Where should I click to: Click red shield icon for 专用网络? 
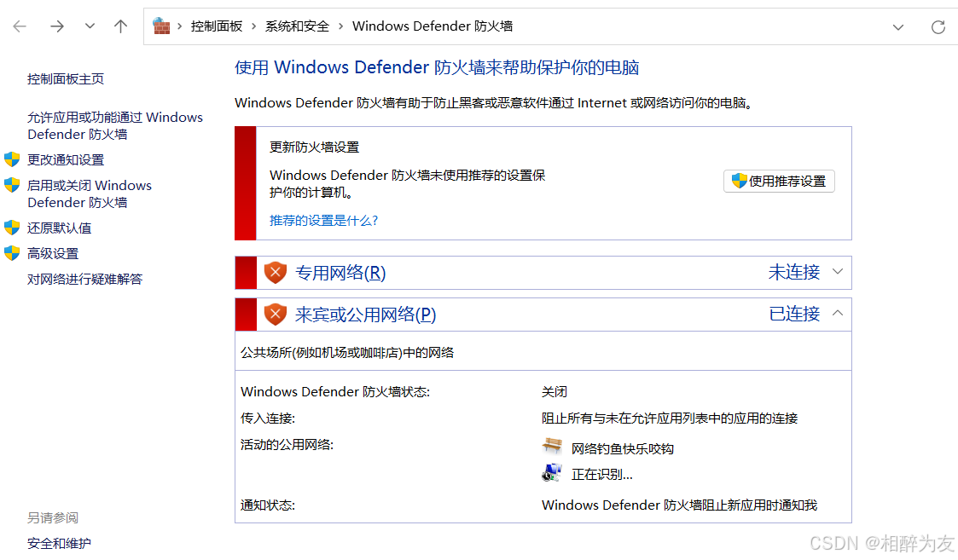(x=276, y=273)
